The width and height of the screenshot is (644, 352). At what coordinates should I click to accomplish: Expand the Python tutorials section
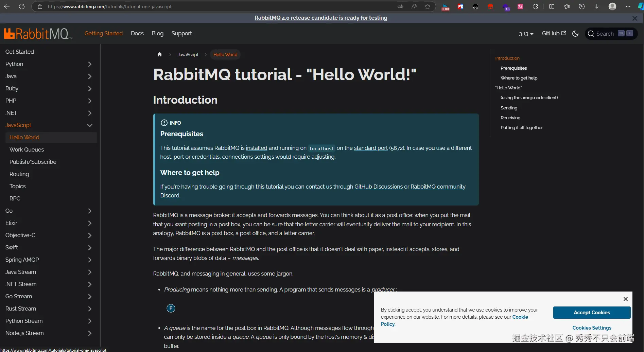tap(90, 64)
